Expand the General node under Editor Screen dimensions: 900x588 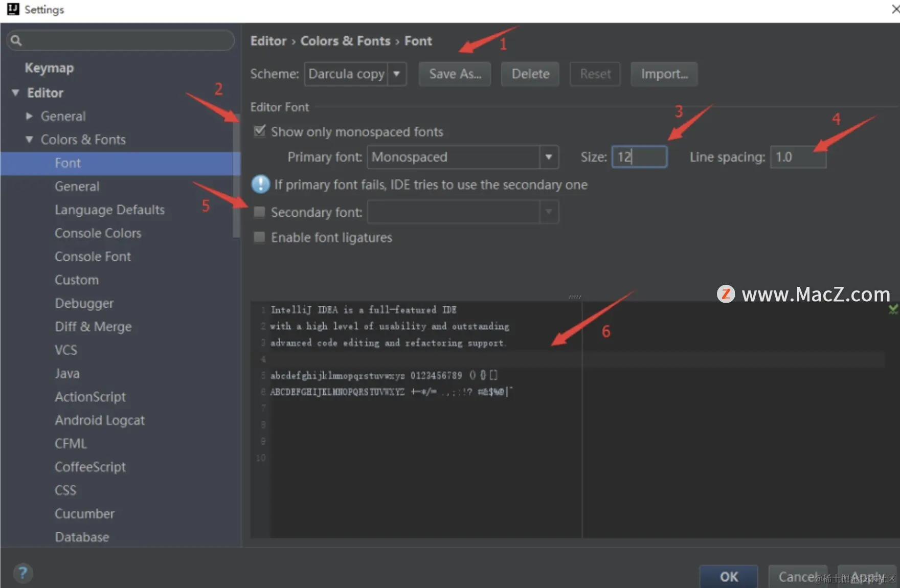29,116
